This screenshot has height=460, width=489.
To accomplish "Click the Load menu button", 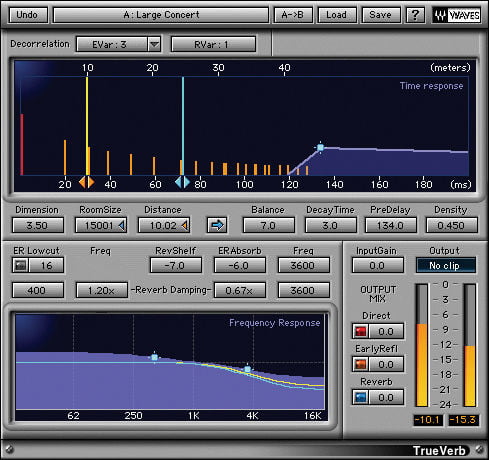I will click(x=337, y=15).
